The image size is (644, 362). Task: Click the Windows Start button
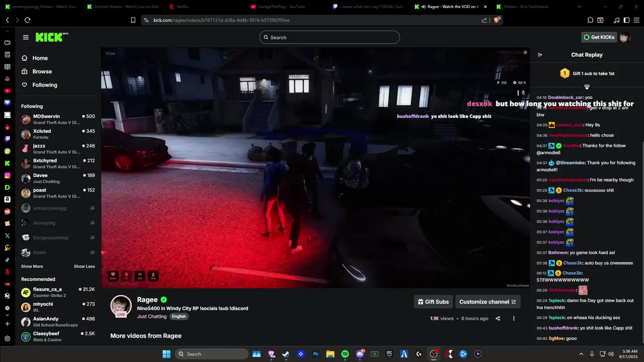pos(166,354)
